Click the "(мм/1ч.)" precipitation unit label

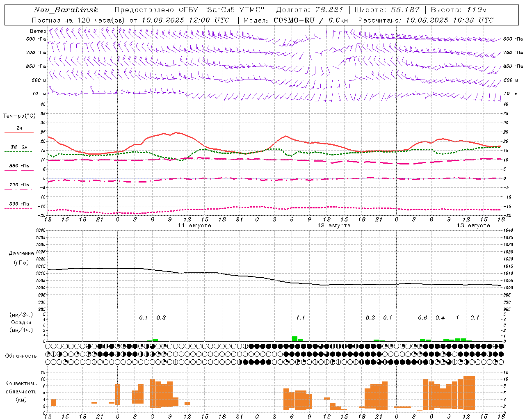(21, 330)
